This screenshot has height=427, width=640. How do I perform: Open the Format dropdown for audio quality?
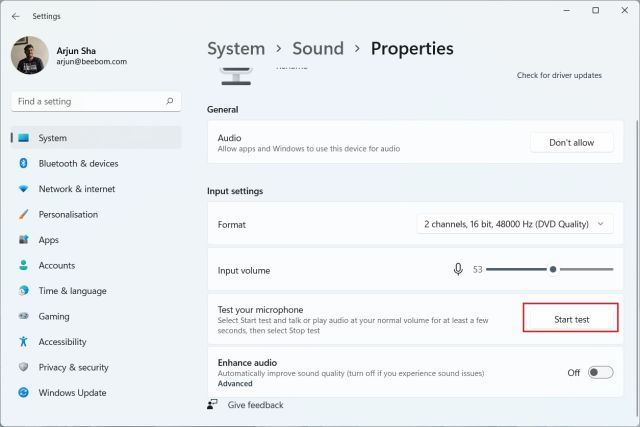(515, 224)
